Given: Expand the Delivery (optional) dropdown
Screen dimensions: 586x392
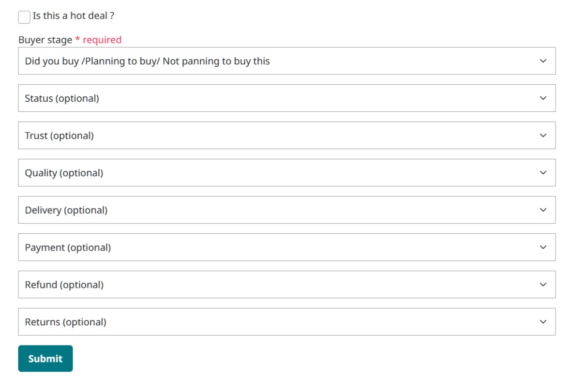Looking at the screenshot, I should 286,210.
